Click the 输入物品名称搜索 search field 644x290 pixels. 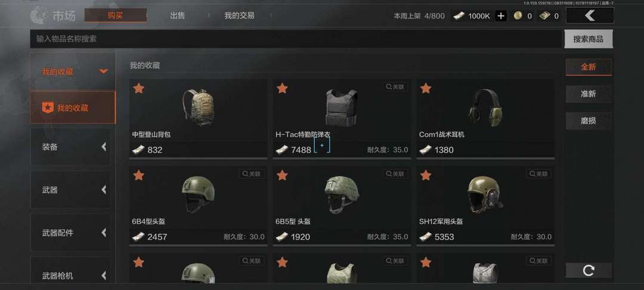(296, 39)
